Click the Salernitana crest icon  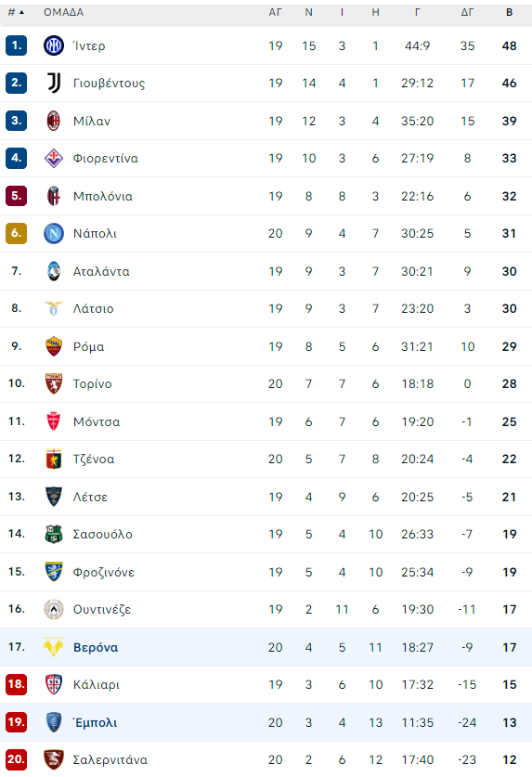point(54,759)
